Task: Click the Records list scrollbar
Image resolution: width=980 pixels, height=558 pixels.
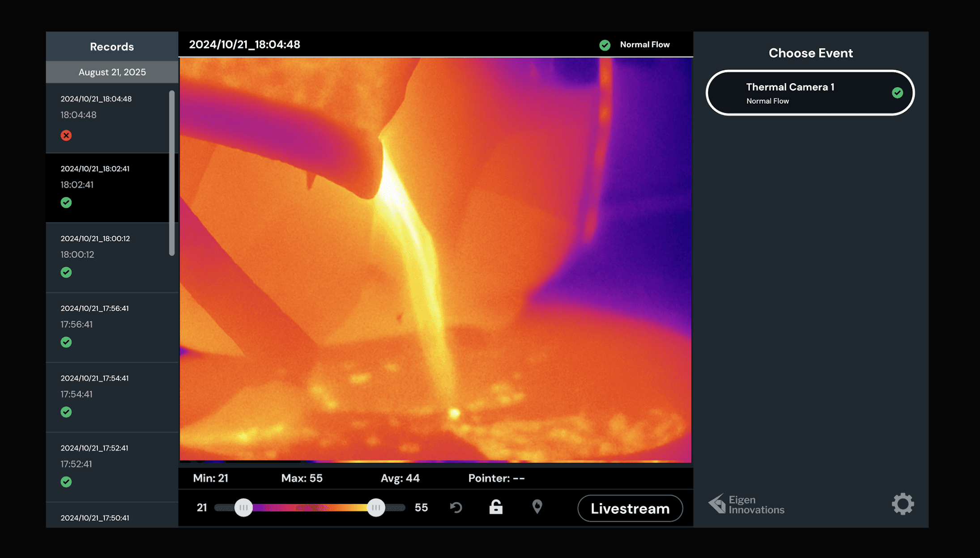Action: coord(172,173)
